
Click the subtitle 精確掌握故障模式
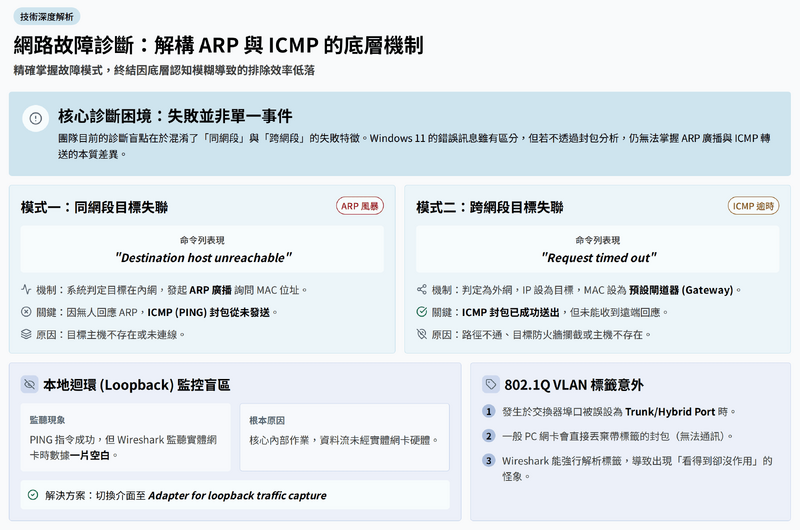pos(164,70)
